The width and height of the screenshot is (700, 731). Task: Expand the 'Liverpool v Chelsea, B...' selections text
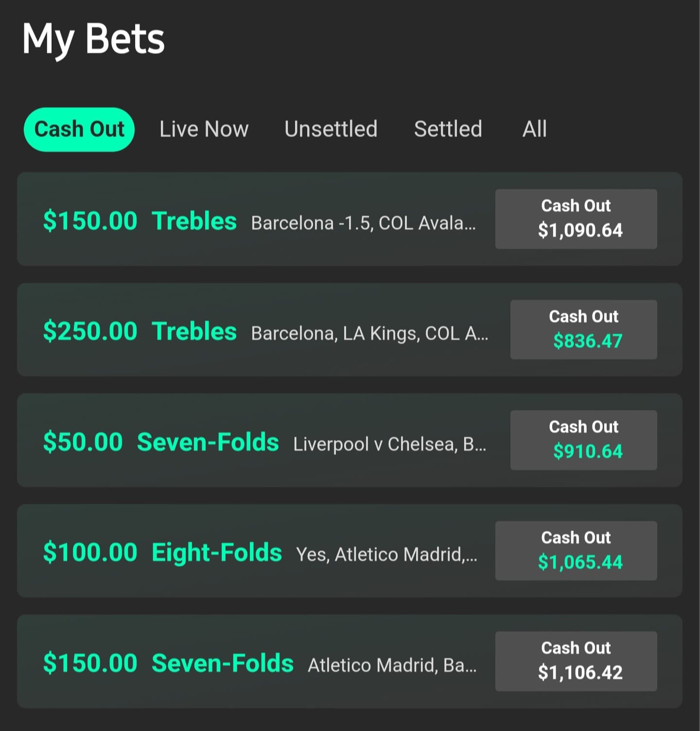(x=389, y=444)
